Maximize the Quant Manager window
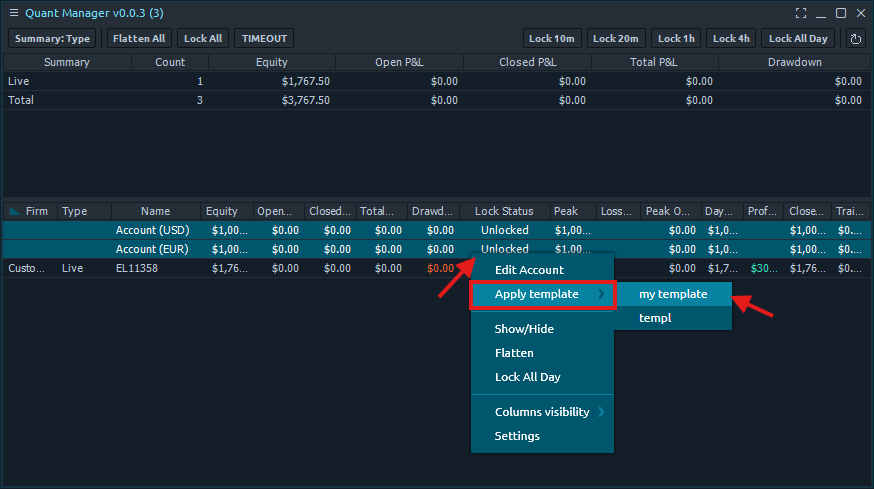The image size is (874, 489). (841, 13)
